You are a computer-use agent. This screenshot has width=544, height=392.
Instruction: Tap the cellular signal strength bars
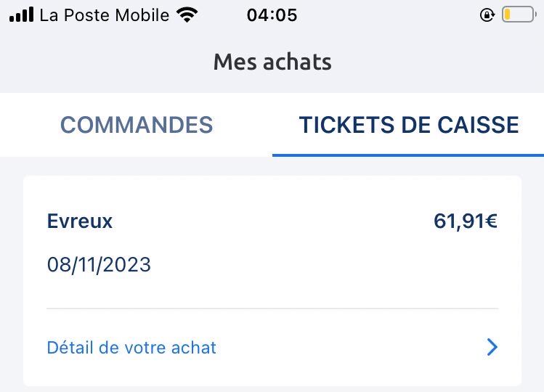21,15
